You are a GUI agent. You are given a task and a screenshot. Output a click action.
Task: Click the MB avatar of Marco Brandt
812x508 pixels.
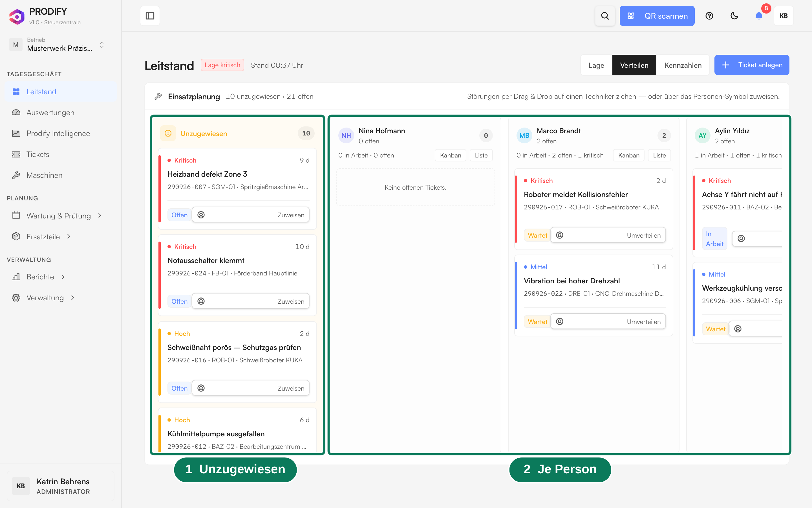[524, 135]
